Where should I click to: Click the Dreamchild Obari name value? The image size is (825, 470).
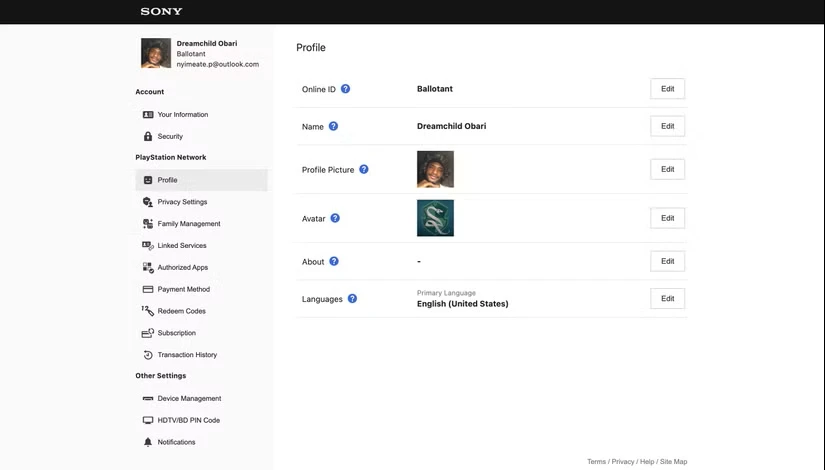click(x=451, y=126)
